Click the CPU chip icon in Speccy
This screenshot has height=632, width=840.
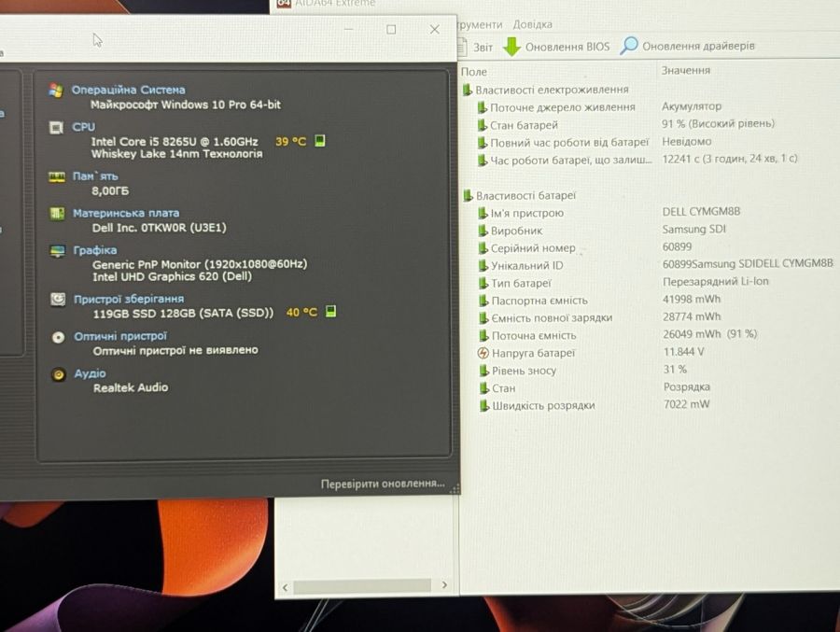[56, 128]
